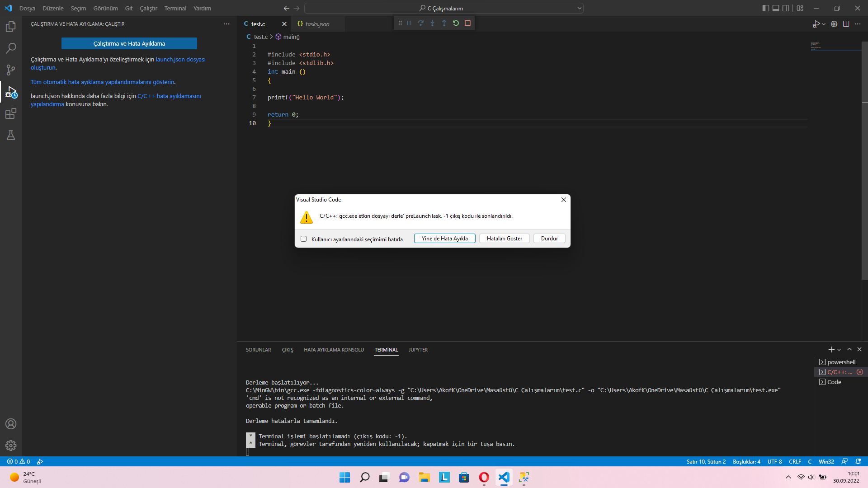The image size is (868, 488).
Task: Toggle the primary sidebar layout icon
Action: click(765, 8)
